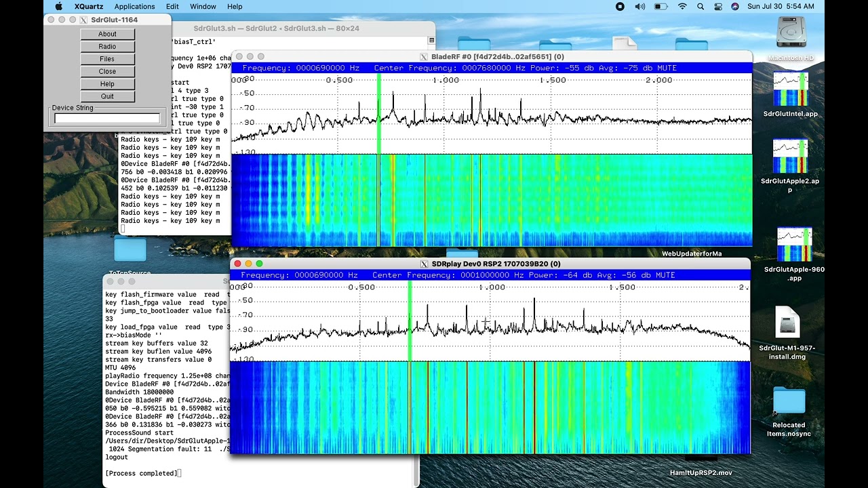Click the SdrGlut3.sh terminal window title bar
The width and height of the screenshot is (868, 488).
276,28
